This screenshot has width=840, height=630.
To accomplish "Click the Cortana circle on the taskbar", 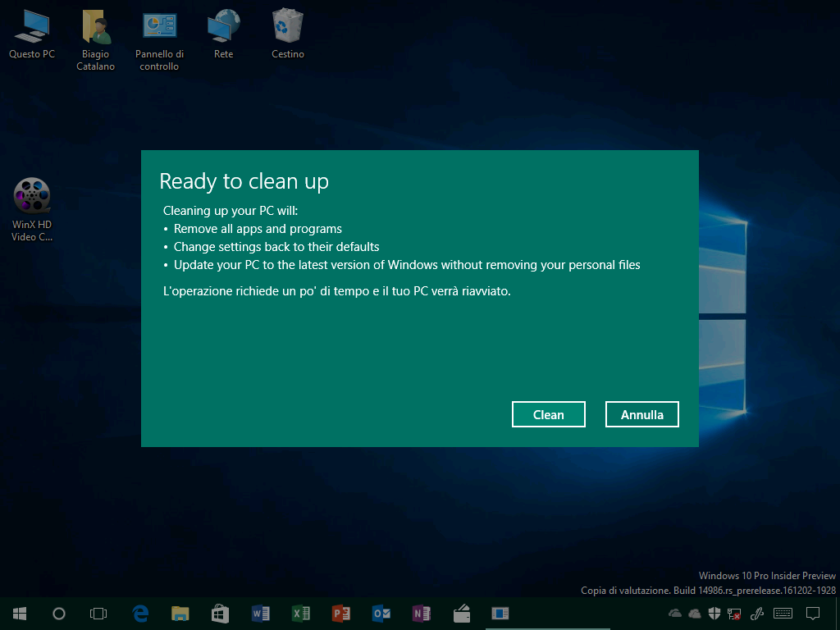I will [59, 614].
